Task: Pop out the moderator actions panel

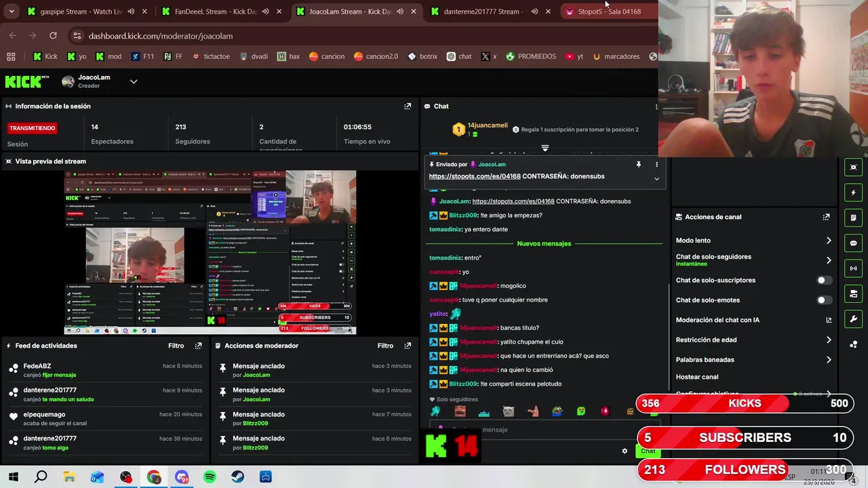Action: coord(408,346)
